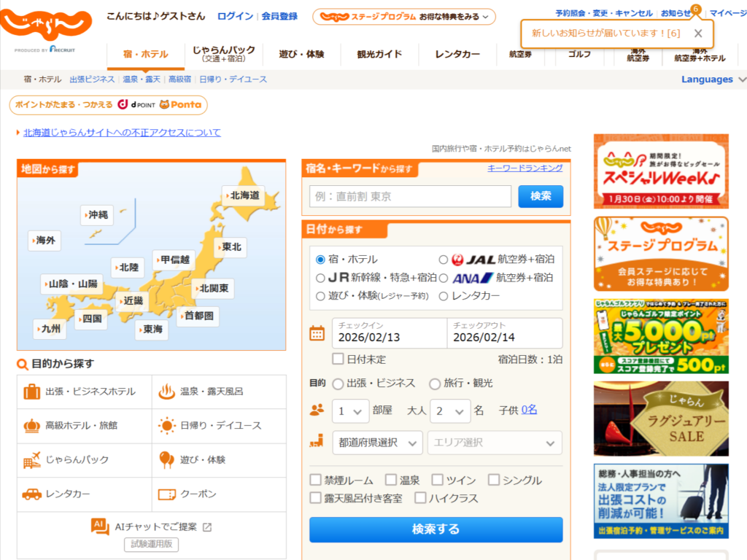
Task: Click the crown luxury hotel icon
Action: click(31, 426)
